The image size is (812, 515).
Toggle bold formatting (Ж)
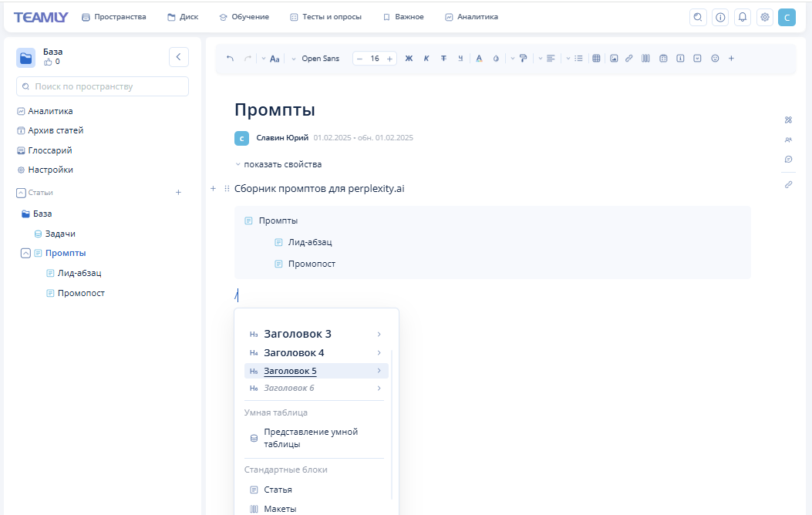point(409,59)
